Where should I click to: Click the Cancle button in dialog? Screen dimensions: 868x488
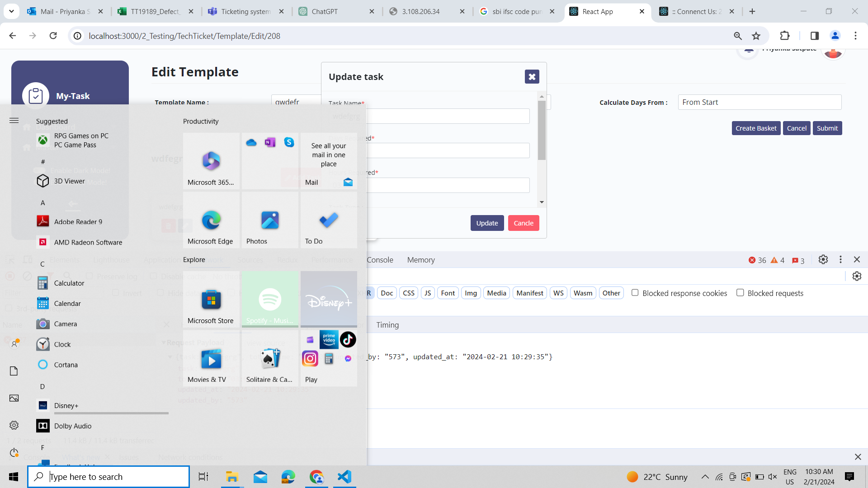click(x=524, y=223)
